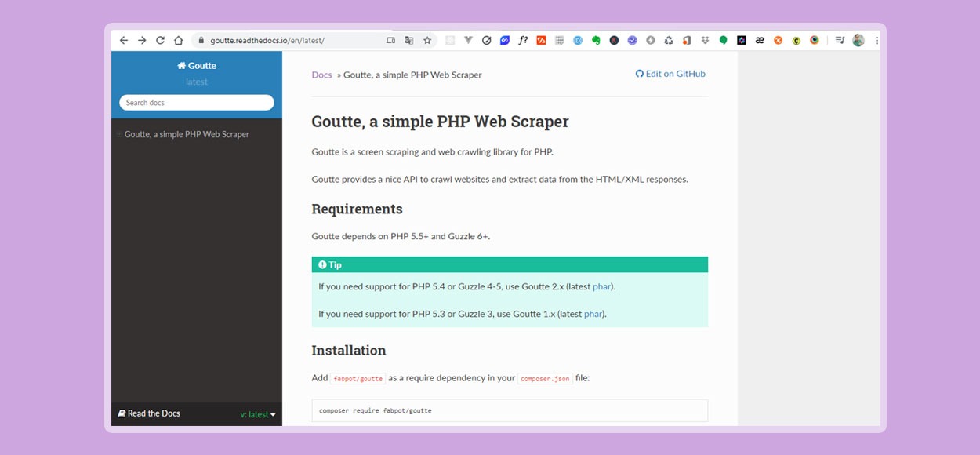980x455 pixels.
Task: Click the Read the Docs footer label
Action: 149,413
